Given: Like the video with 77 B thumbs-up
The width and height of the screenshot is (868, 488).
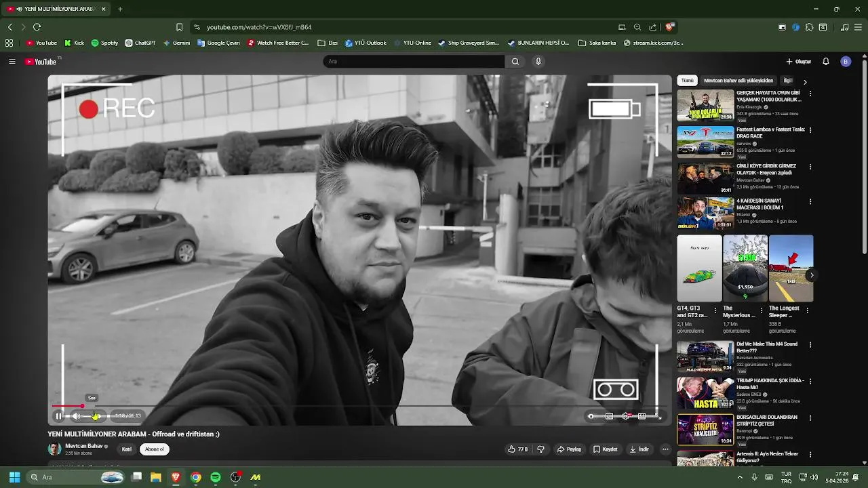Looking at the screenshot, I should coord(518,449).
